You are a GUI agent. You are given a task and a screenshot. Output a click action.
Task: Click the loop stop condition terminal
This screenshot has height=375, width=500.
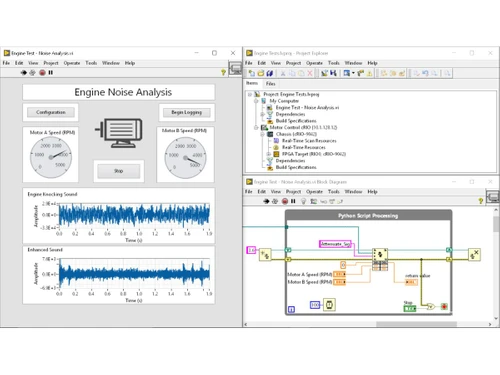[x=444, y=306]
